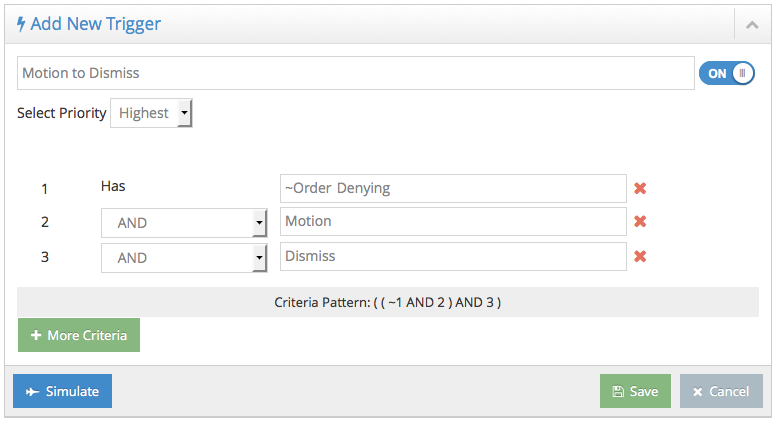Click the 'Has' label in row 1
The width and height of the screenshot is (777, 424).
coord(113,186)
